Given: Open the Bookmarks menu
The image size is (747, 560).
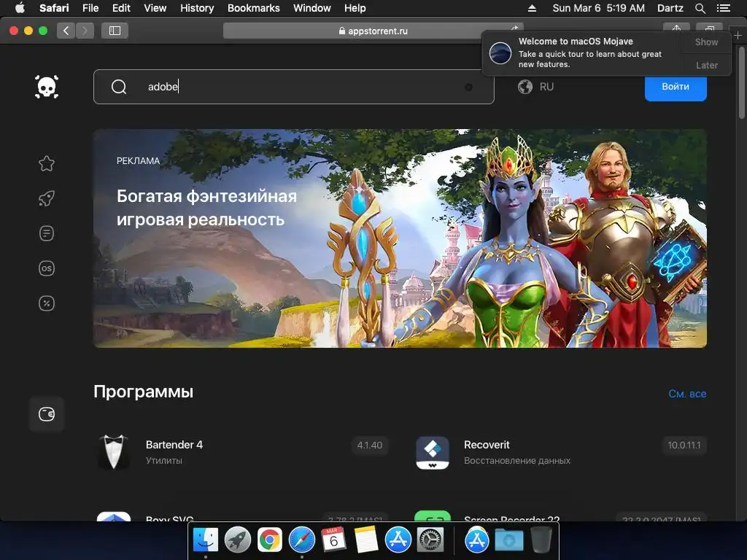Looking at the screenshot, I should pos(253,8).
